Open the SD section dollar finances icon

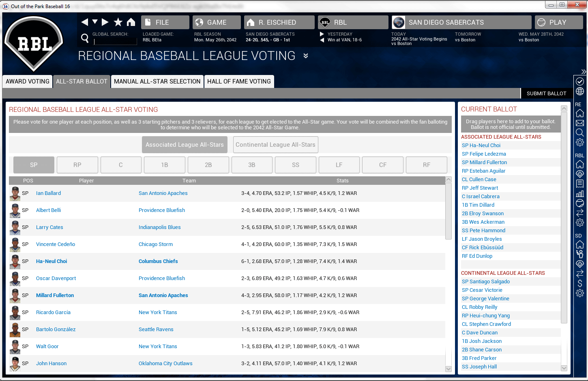[580, 283]
